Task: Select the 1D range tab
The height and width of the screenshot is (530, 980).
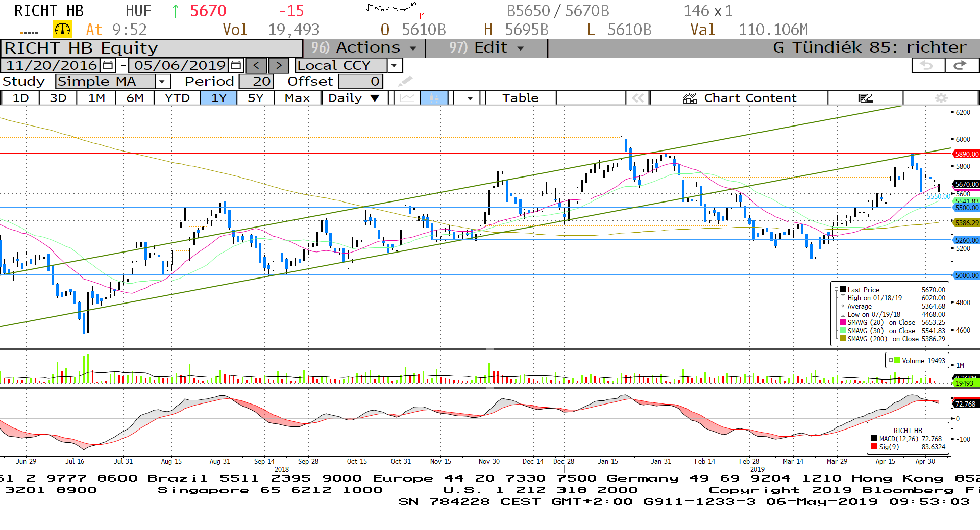Action: click(x=20, y=98)
